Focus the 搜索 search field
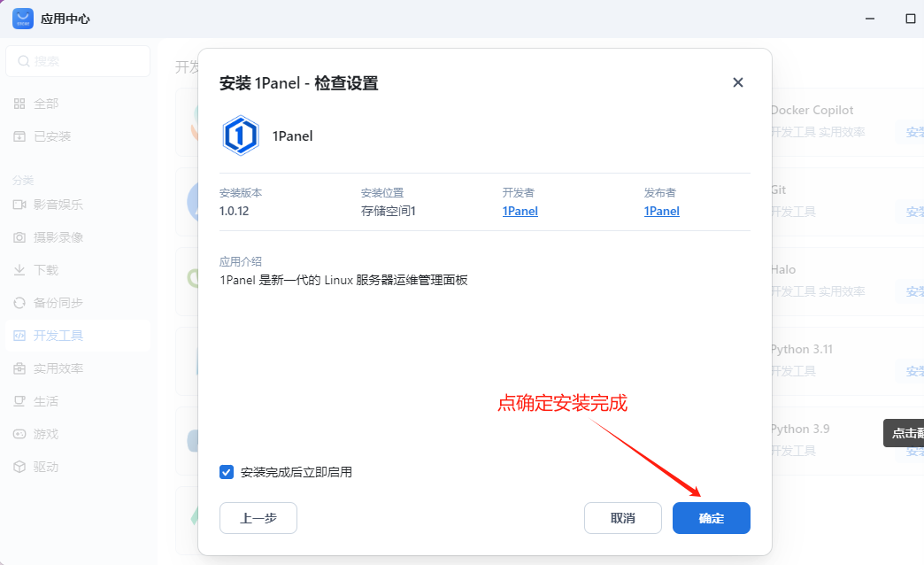This screenshot has width=924, height=565. click(78, 61)
